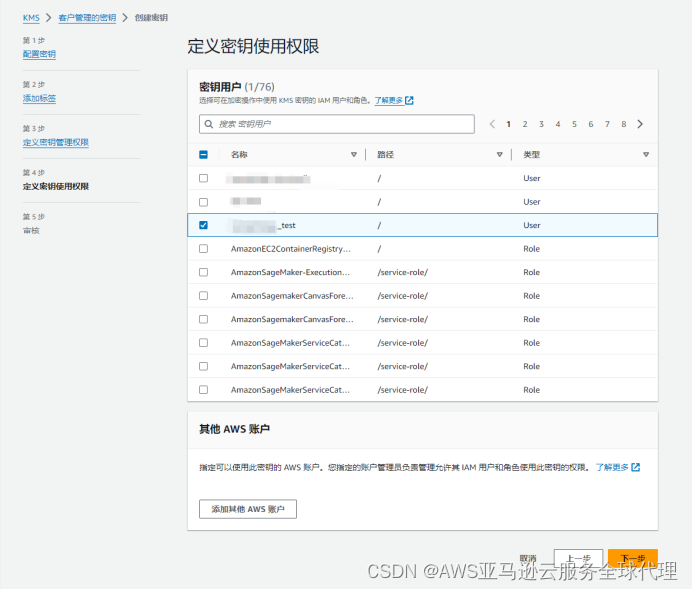Check the AmazonSageMaker-Execution role checkbox
The width and height of the screenshot is (693, 590).
(x=203, y=272)
